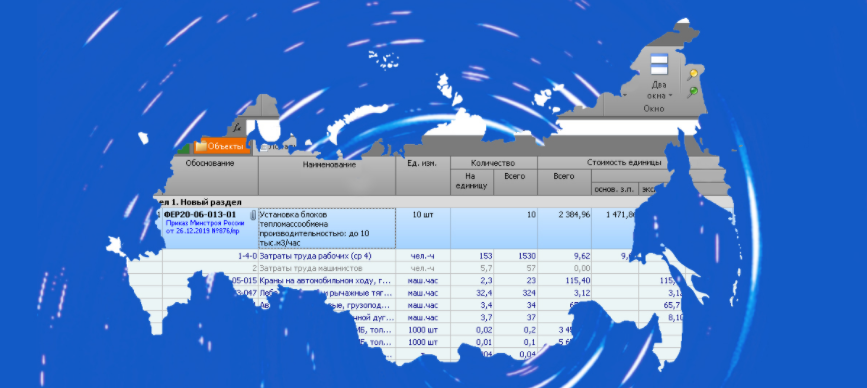Switch to the Объекты tab
The width and height of the screenshot is (867, 388).
point(220,146)
